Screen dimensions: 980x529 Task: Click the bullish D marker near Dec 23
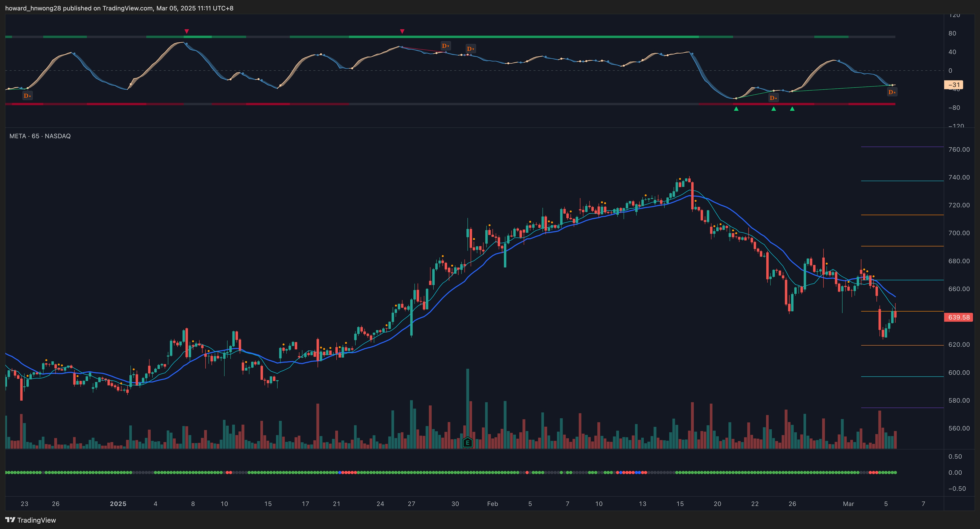(x=27, y=95)
